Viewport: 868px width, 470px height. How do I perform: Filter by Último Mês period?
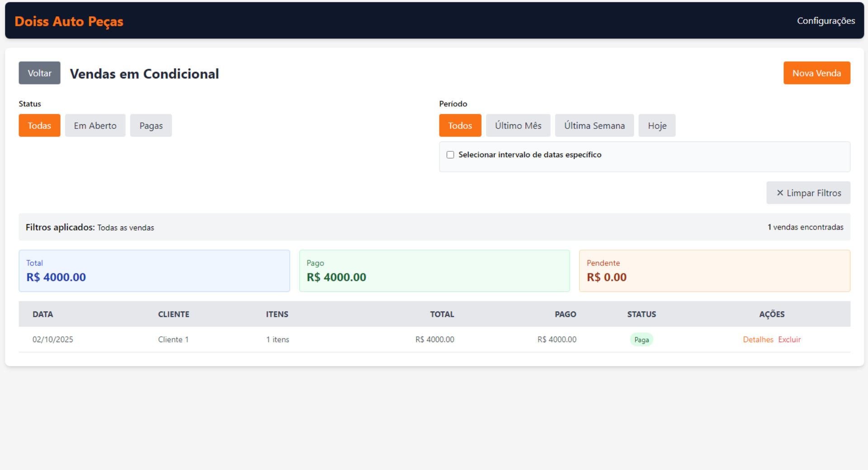[x=518, y=126]
